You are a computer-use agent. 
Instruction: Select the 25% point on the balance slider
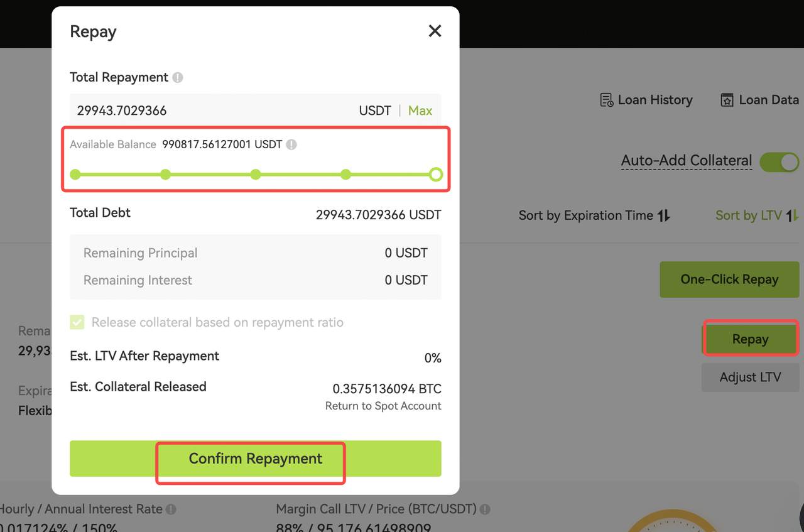click(x=165, y=175)
